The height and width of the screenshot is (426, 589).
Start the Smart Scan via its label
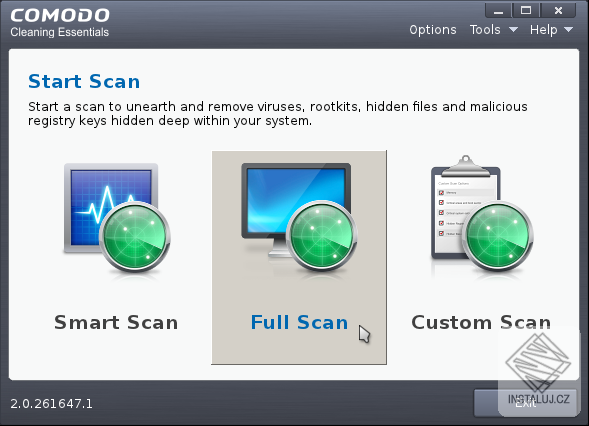116,322
